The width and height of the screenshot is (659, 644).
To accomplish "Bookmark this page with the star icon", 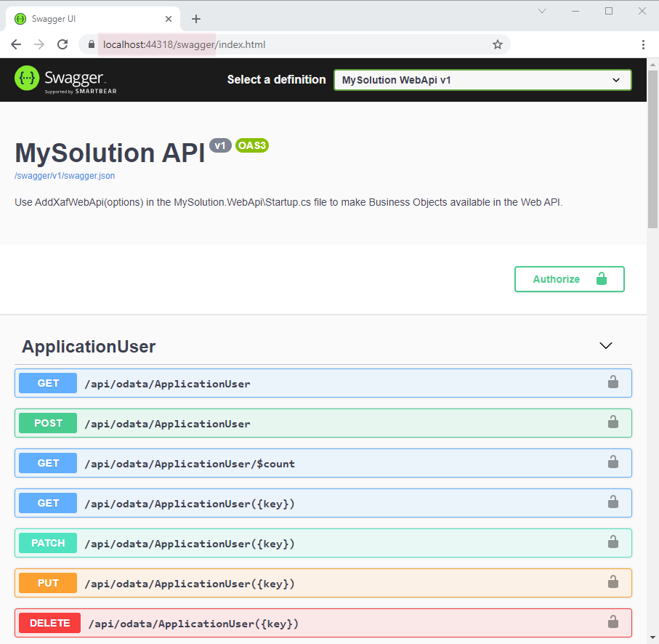I will [498, 44].
